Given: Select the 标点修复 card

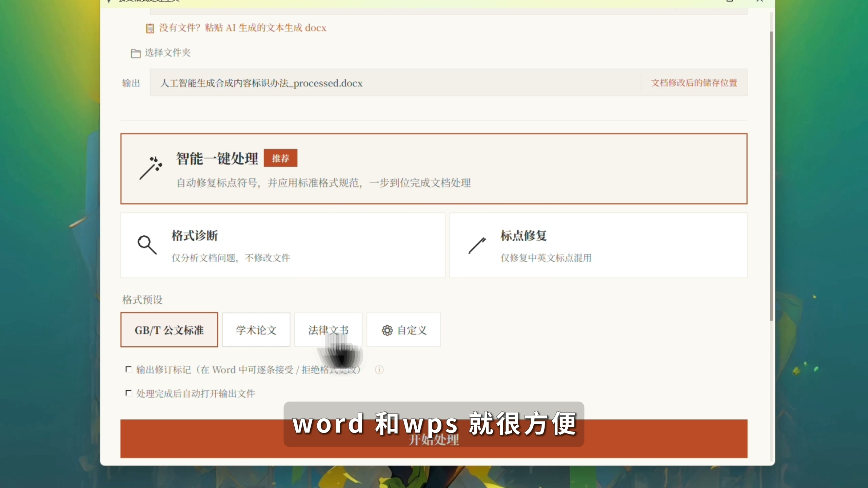Looking at the screenshot, I should [598, 245].
